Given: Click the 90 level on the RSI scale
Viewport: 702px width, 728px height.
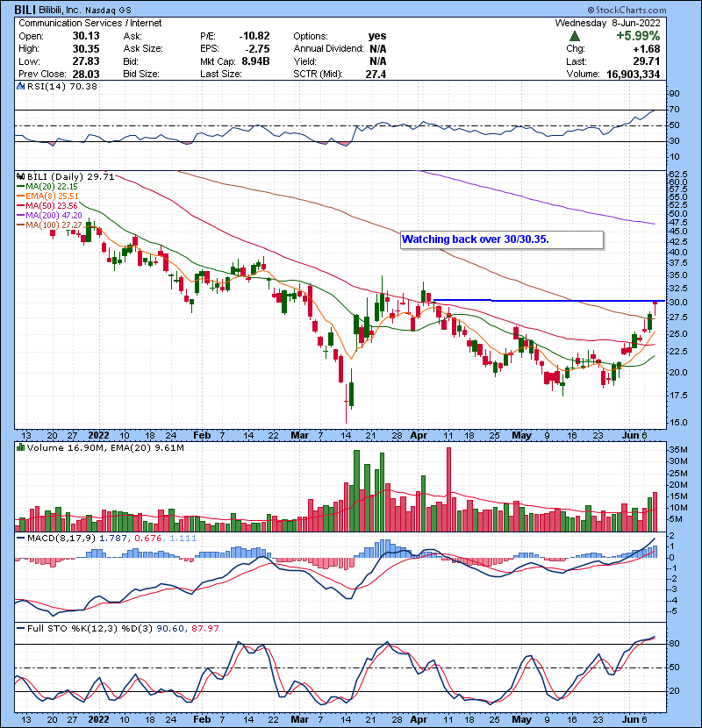Looking at the screenshot, I should click(x=674, y=93).
